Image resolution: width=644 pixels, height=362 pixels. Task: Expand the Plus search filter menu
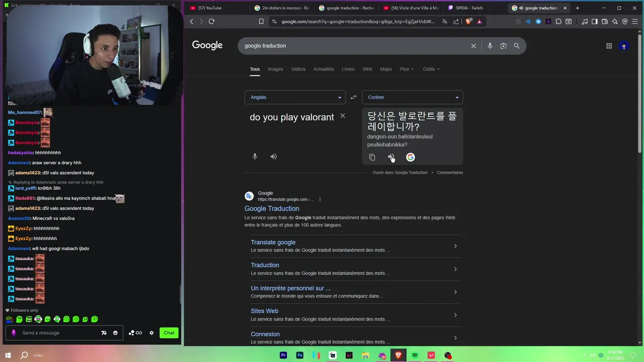tap(407, 69)
